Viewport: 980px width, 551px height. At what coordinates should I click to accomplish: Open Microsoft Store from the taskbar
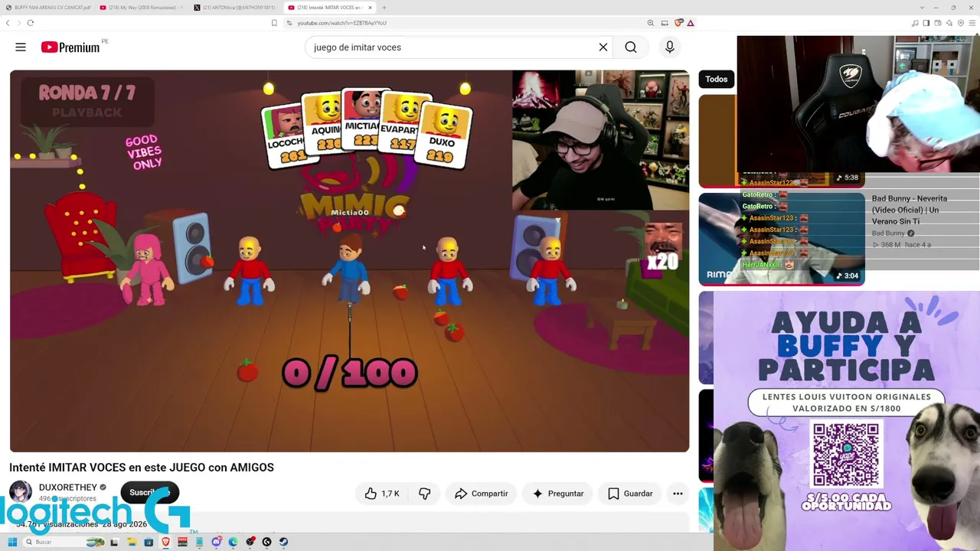tap(149, 542)
